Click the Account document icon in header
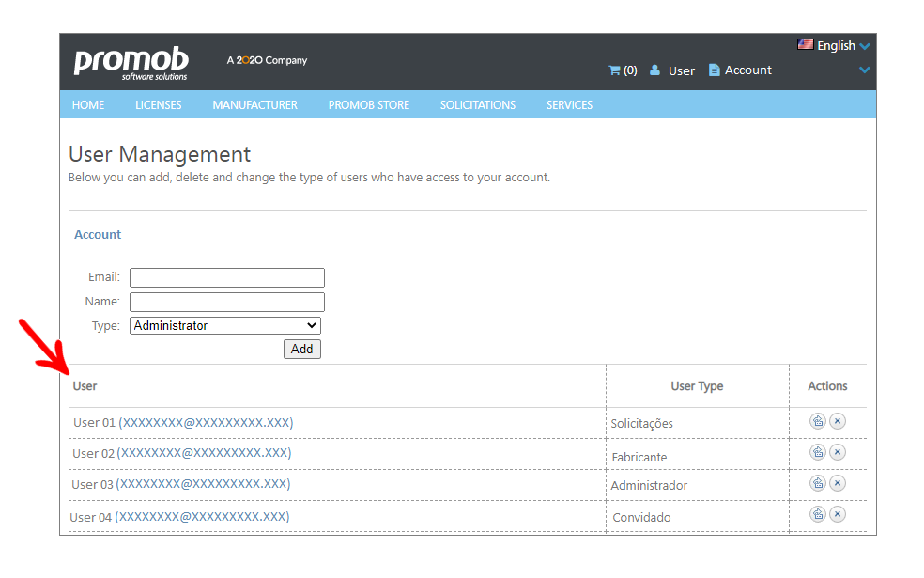The image size is (924, 578). coord(714,70)
